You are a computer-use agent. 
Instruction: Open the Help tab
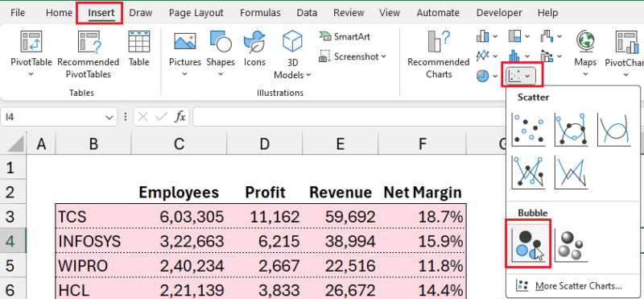tap(548, 13)
